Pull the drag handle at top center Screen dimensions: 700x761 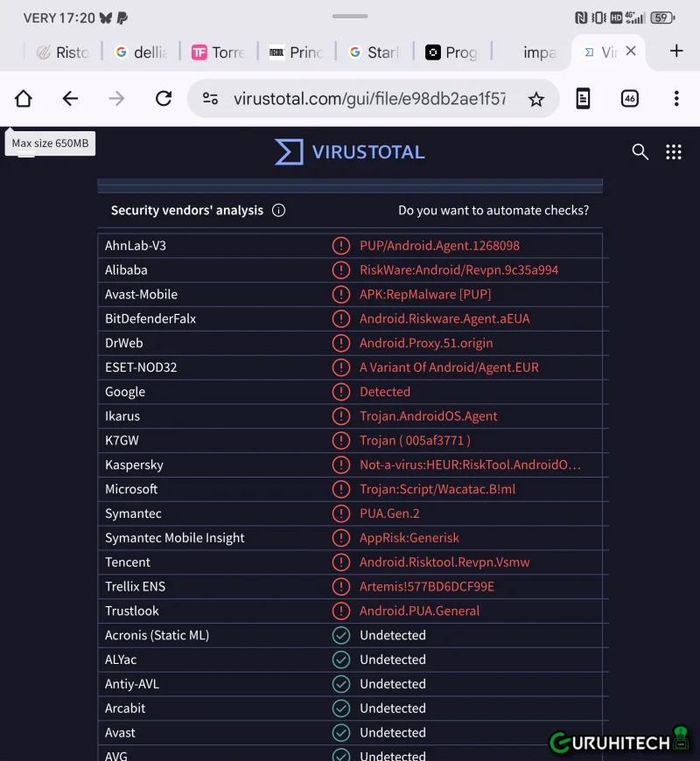point(350,16)
